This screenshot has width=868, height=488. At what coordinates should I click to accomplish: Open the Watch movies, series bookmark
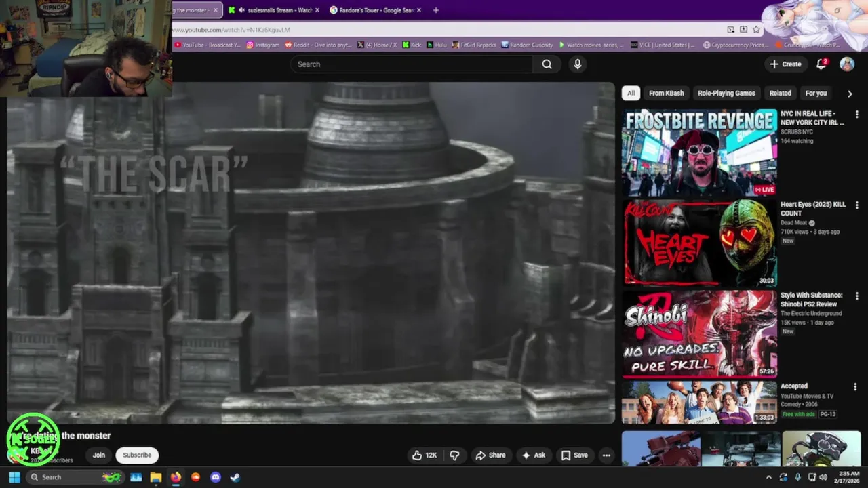click(591, 45)
